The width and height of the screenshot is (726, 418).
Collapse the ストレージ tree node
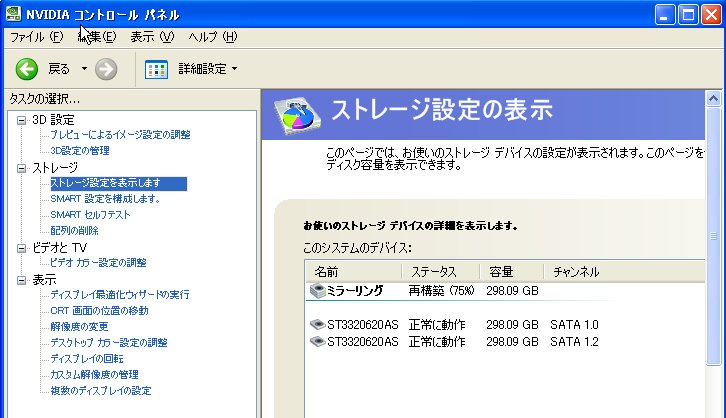tap(21, 168)
